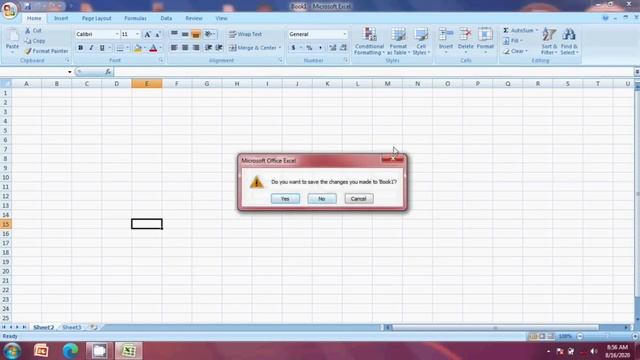Expand the Name Box dropdown arrow

click(x=70, y=72)
